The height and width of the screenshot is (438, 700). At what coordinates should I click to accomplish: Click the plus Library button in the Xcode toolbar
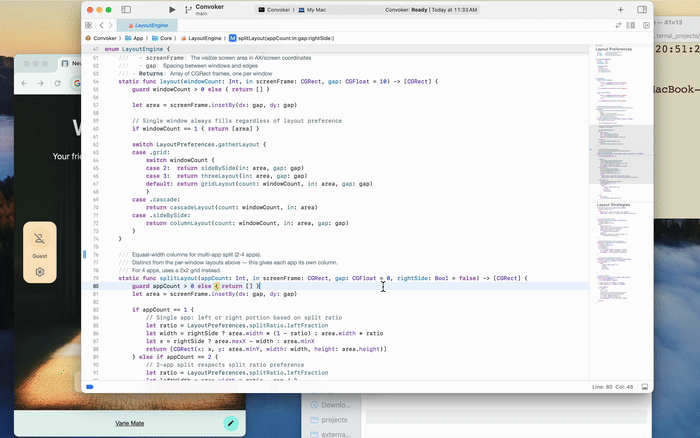[621, 9]
